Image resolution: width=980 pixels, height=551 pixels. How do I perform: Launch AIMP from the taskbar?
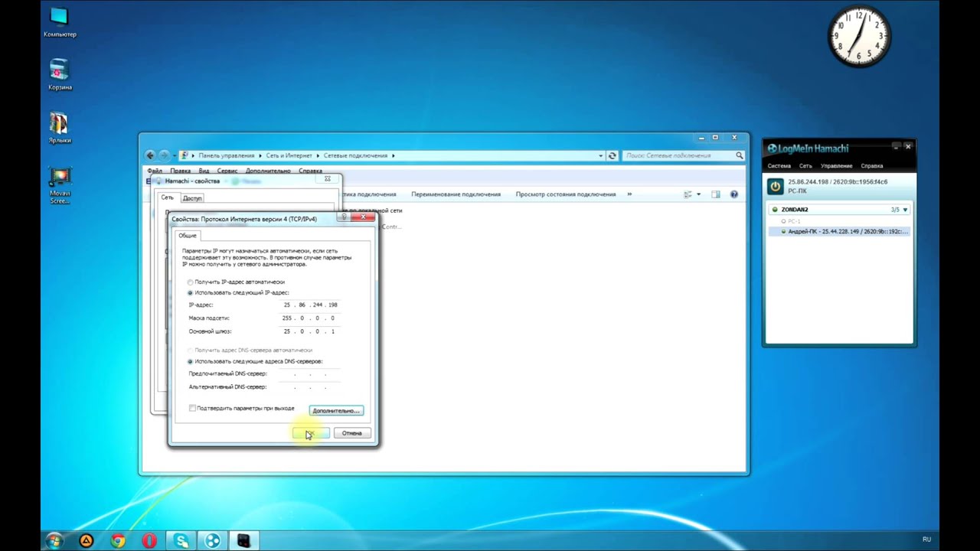click(87, 541)
